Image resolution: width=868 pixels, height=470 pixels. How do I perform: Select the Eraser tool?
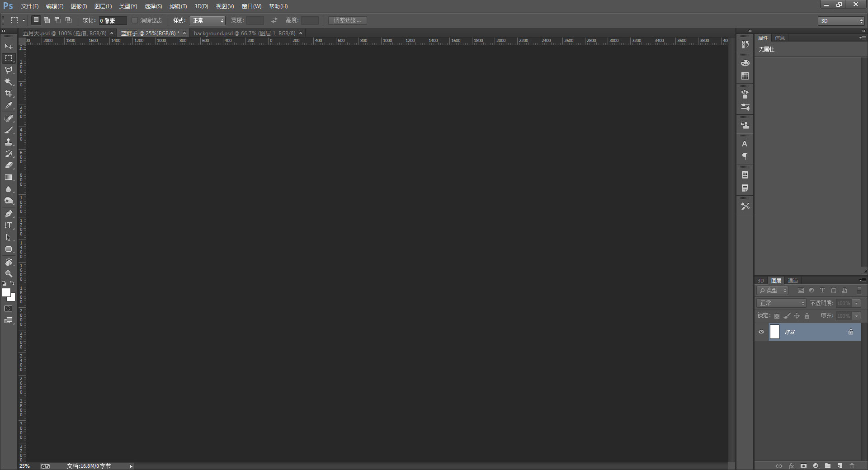[9, 165]
